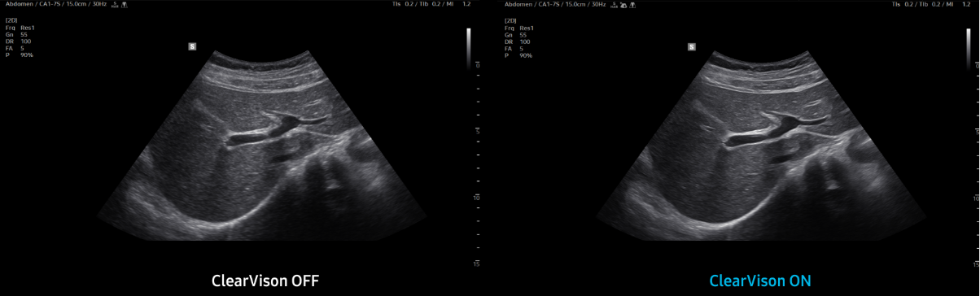
Task: Click 'DR 100' value in left panel
Action: (18, 41)
